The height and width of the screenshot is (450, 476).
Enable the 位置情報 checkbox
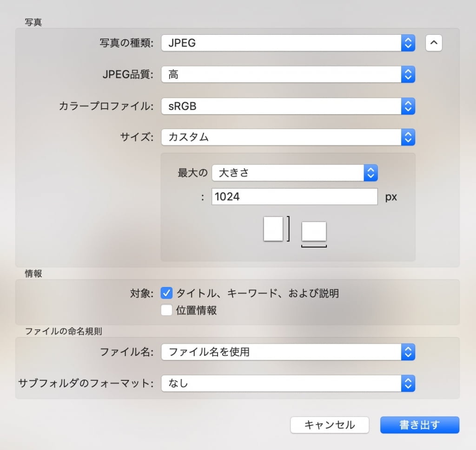click(166, 310)
